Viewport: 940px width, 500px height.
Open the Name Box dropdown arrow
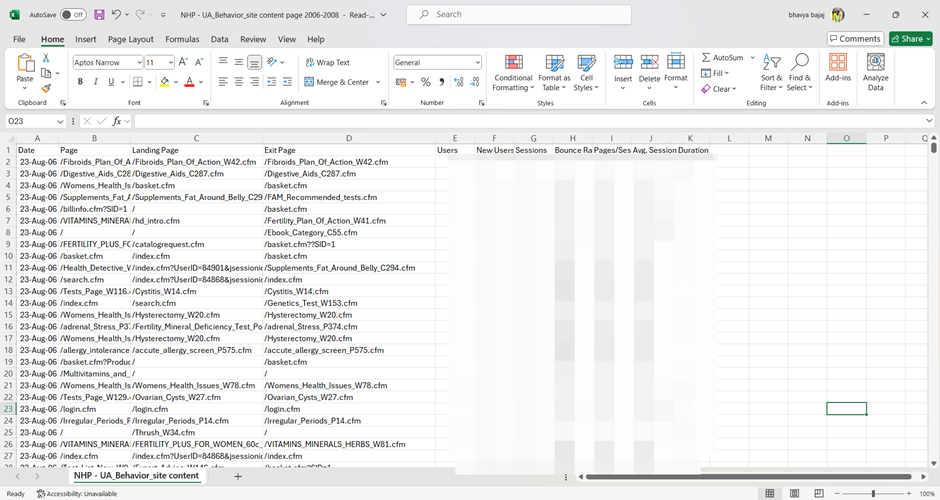point(60,121)
